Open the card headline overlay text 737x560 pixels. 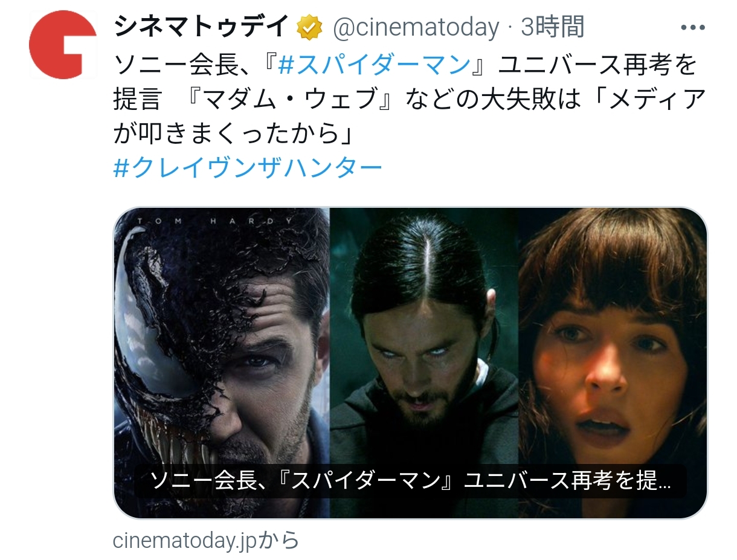pos(410,481)
